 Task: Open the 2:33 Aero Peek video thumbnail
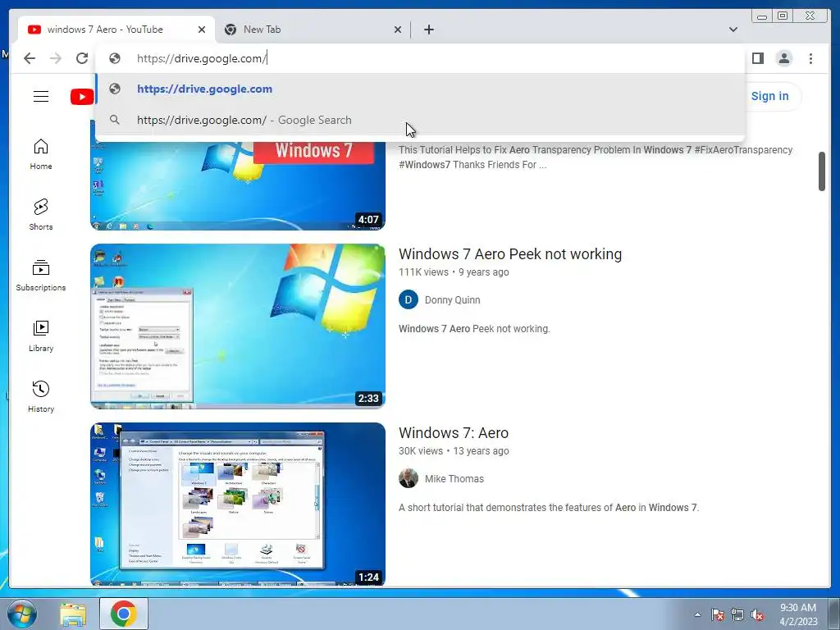pyautogui.click(x=238, y=326)
